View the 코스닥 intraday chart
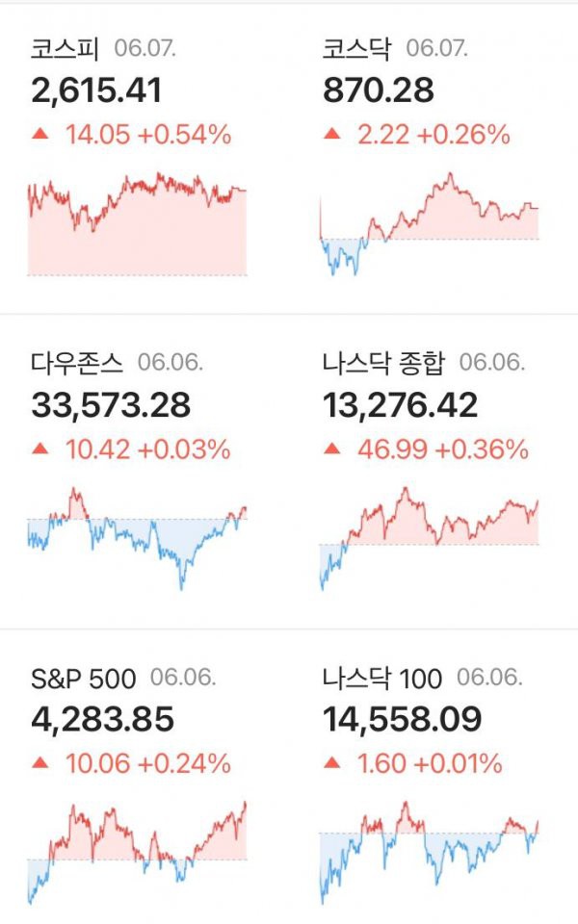 (x=429, y=223)
